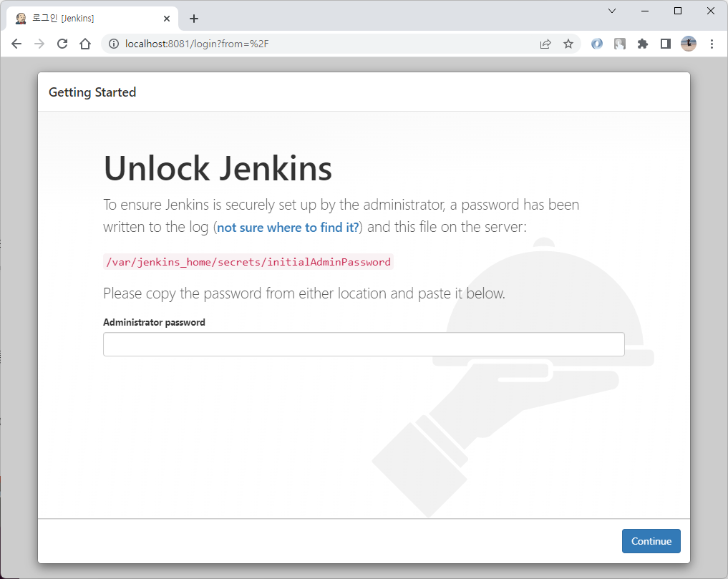This screenshot has width=728, height=579.
Task: Click the Administrator password label
Action: coord(154,322)
